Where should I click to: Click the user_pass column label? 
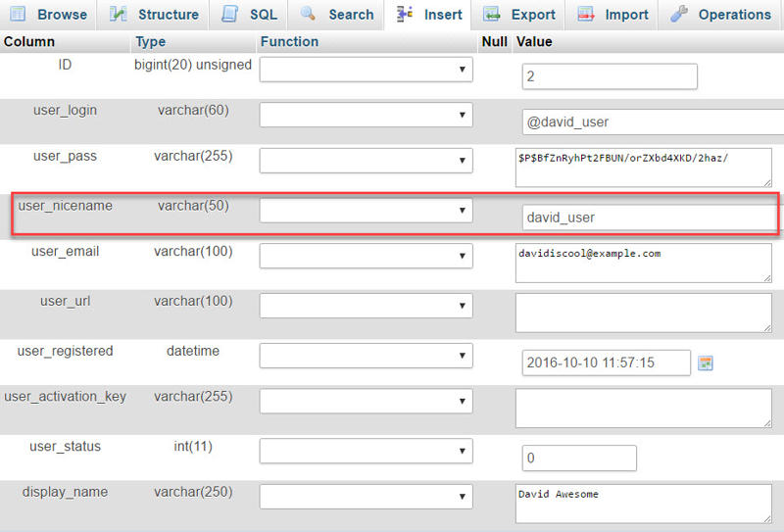click(65, 157)
